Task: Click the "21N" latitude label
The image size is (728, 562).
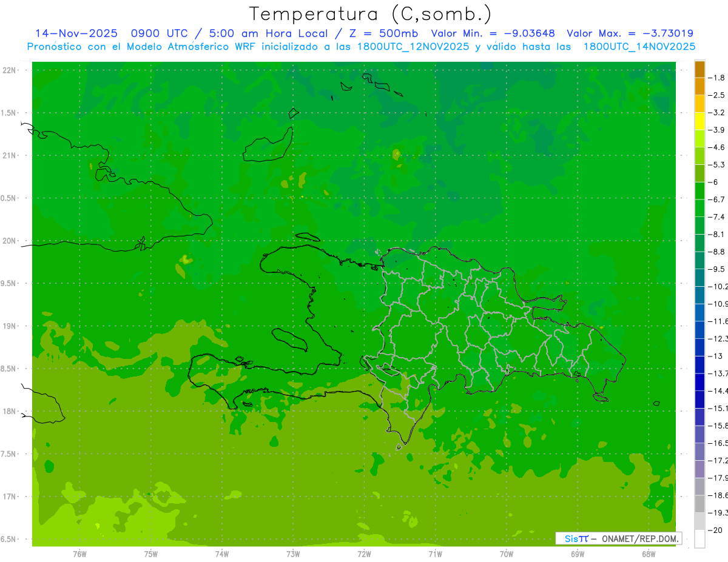Action: tap(10, 155)
